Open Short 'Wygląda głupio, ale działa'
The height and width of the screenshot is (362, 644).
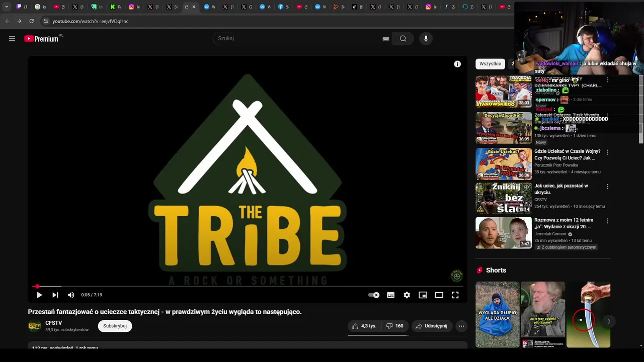click(498, 314)
